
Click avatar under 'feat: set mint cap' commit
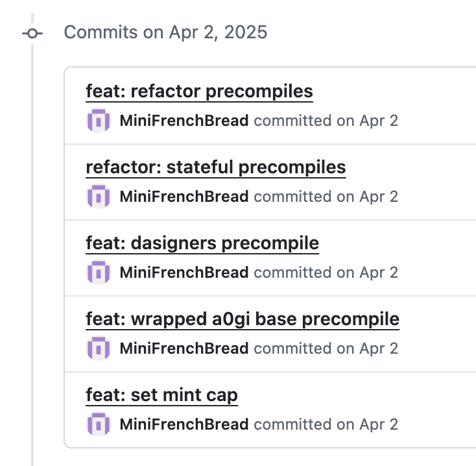pyautogui.click(x=99, y=424)
